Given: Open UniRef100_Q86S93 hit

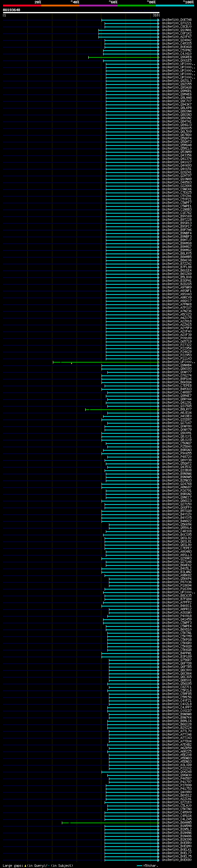Looking at the screenshot, I should (177, 369).
